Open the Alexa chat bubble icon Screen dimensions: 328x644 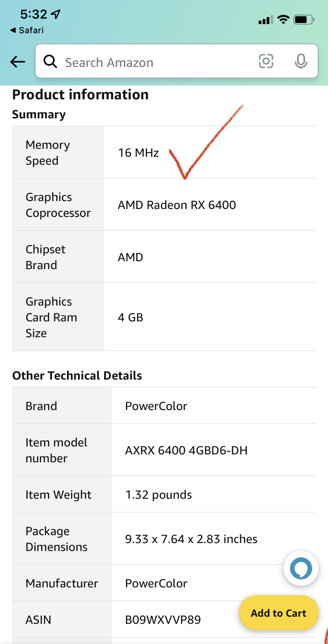point(301,568)
